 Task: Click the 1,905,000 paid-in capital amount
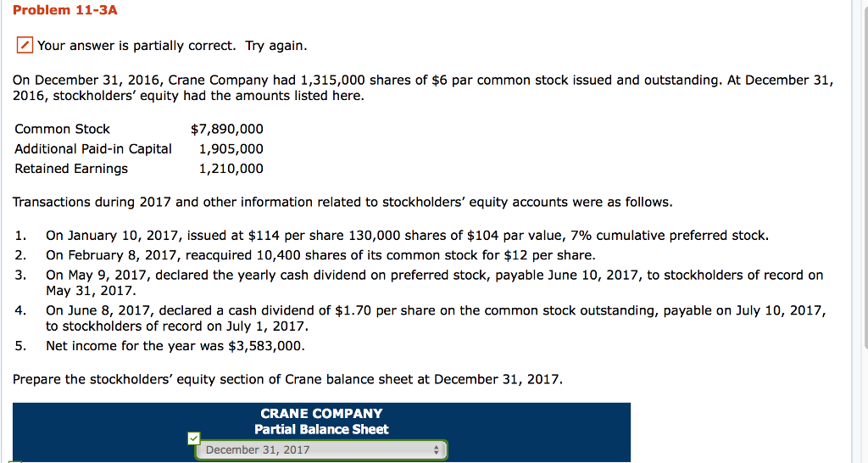tap(231, 148)
